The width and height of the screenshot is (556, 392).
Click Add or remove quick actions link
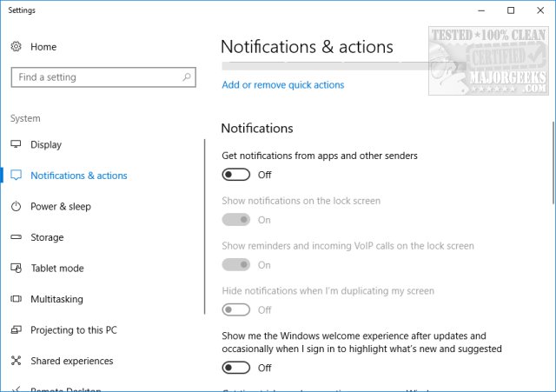click(x=283, y=85)
